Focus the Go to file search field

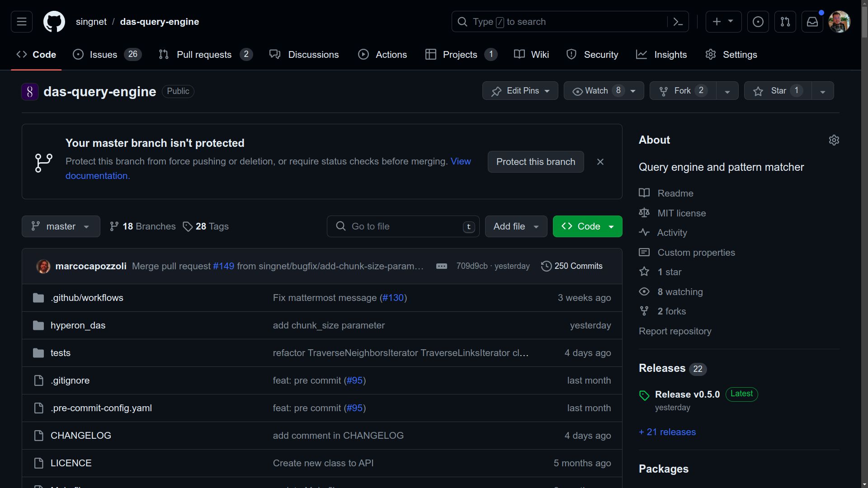coord(403,226)
